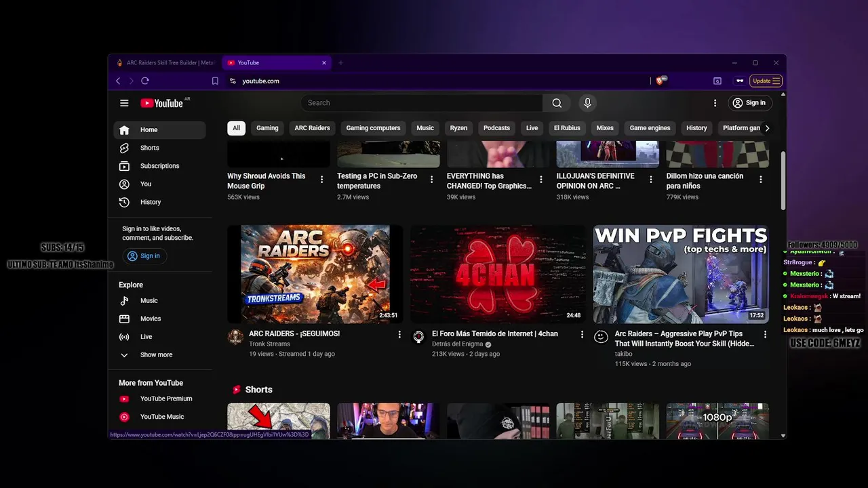868x488 pixels.
Task: Select the ARC Raiders filter chip
Action: coord(312,128)
